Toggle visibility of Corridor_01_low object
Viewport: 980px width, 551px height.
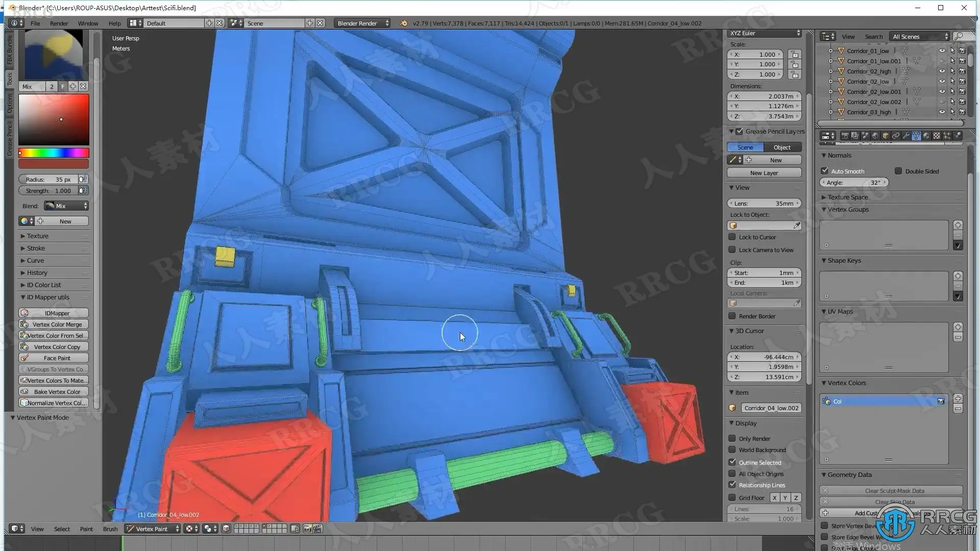(x=942, y=51)
